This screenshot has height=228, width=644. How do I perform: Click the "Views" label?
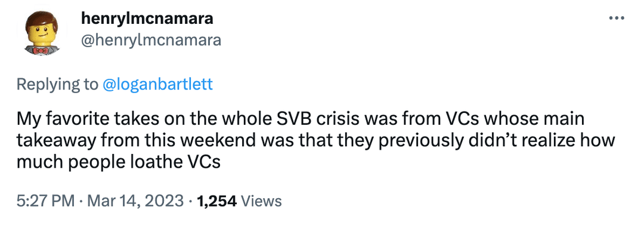tap(261, 201)
